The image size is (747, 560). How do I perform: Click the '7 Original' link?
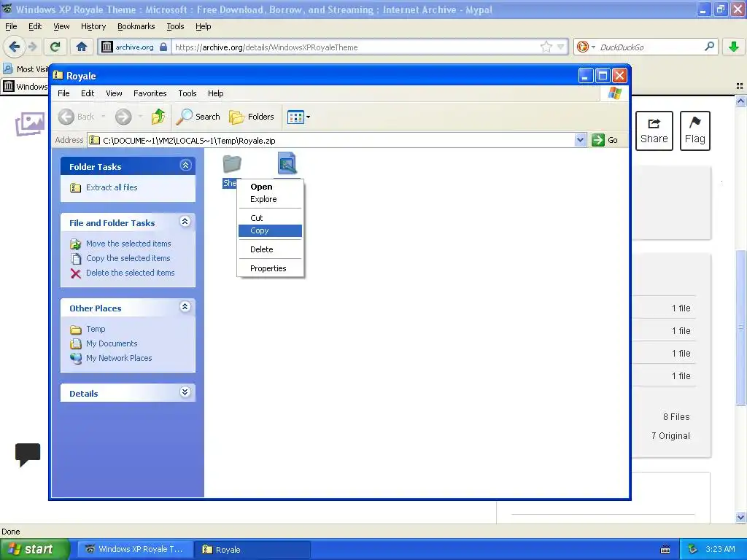[670, 436]
